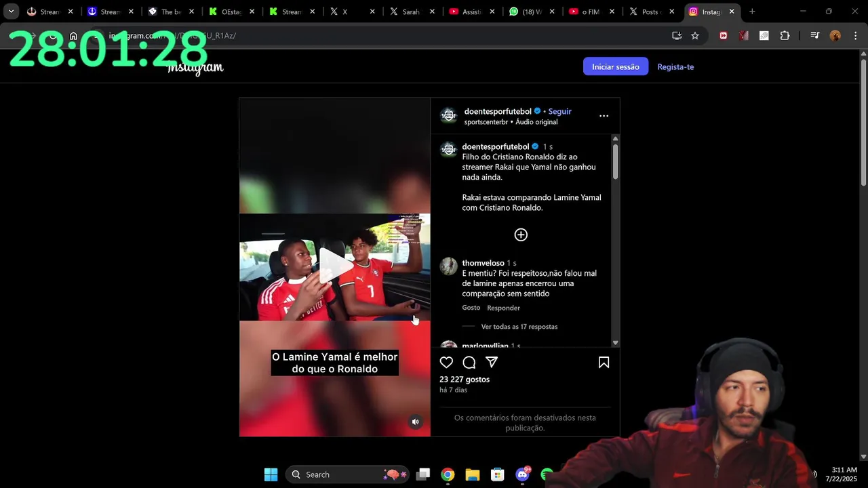Image resolution: width=868 pixels, height=488 pixels.
Task: Open comments via the speech bubble icon
Action: pos(469,363)
